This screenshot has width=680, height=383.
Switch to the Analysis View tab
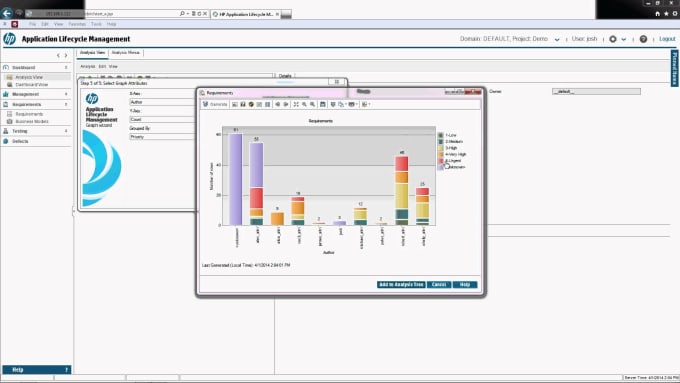click(92, 53)
